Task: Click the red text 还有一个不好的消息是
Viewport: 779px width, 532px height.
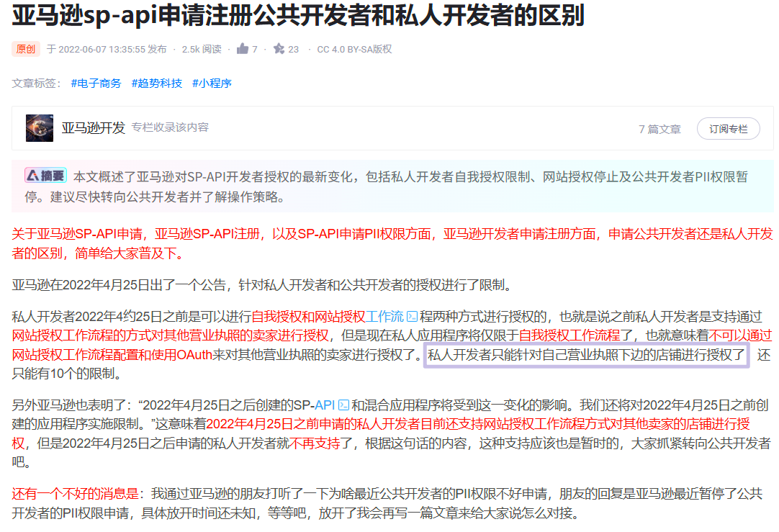Action: (75, 493)
